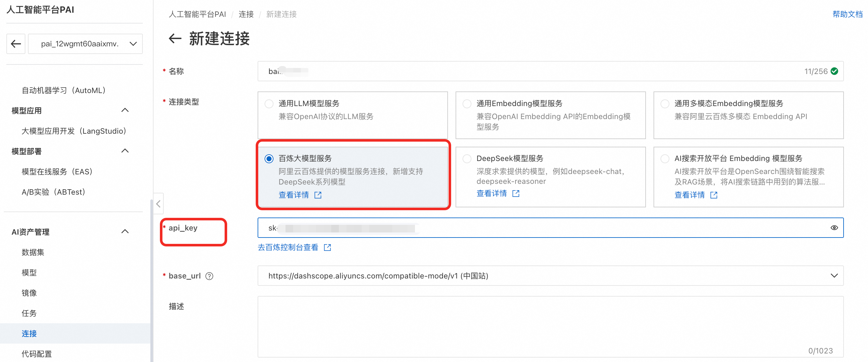Open the 帮助文档 link

click(x=847, y=14)
